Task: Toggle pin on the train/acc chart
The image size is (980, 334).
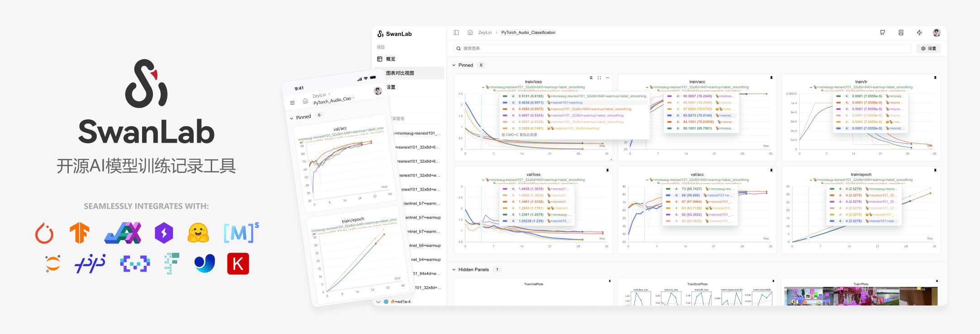Action: 771,78
